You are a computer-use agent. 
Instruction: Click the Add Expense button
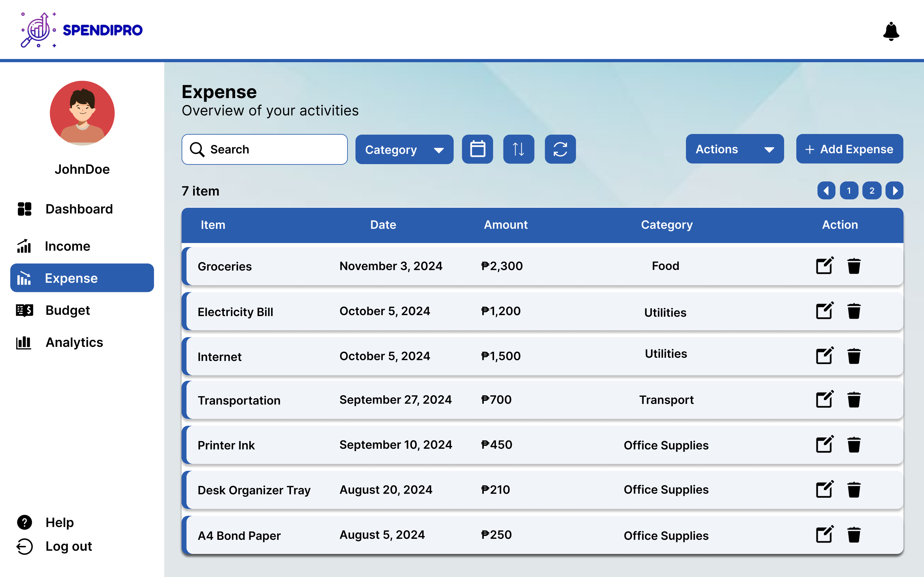(x=849, y=149)
